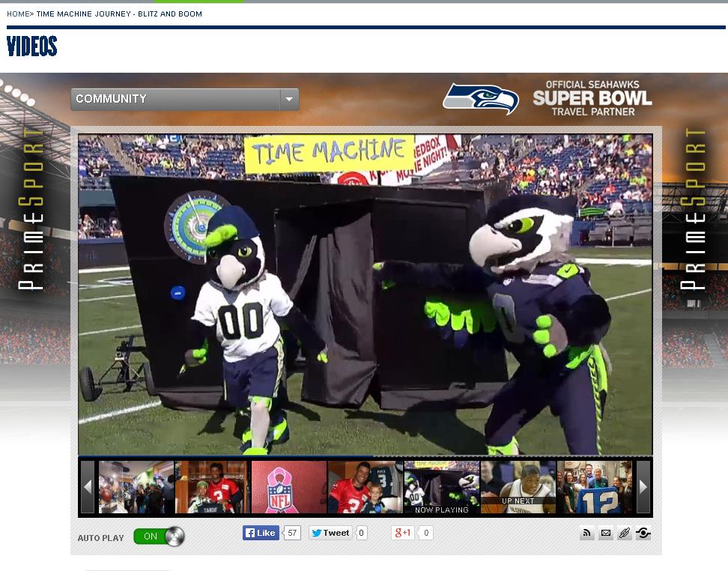Click the RSS feed icon

[x=587, y=533]
